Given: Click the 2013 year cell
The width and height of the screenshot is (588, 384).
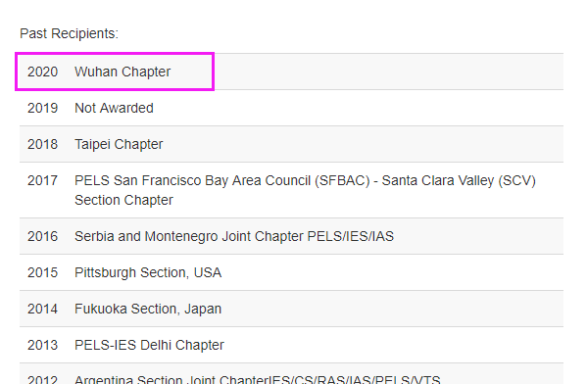Looking at the screenshot, I should (42, 346).
